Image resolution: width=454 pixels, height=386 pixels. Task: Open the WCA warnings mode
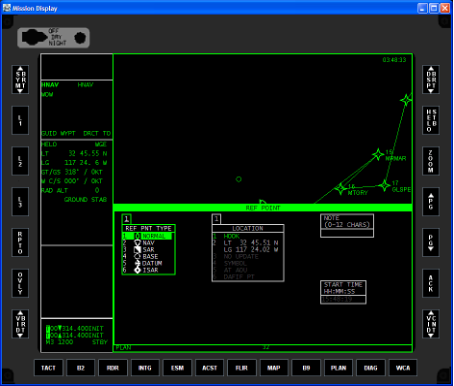click(x=403, y=368)
